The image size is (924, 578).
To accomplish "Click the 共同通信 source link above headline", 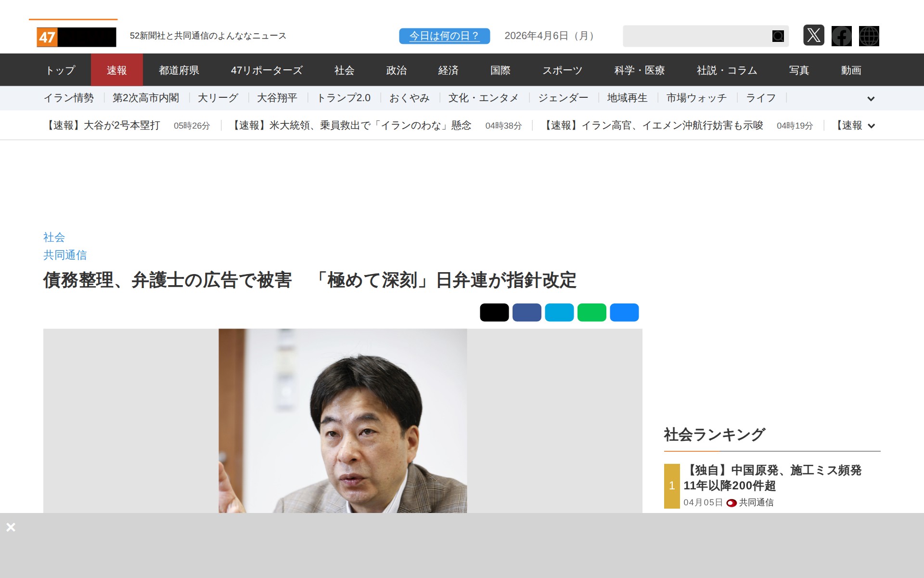I will click(x=65, y=255).
